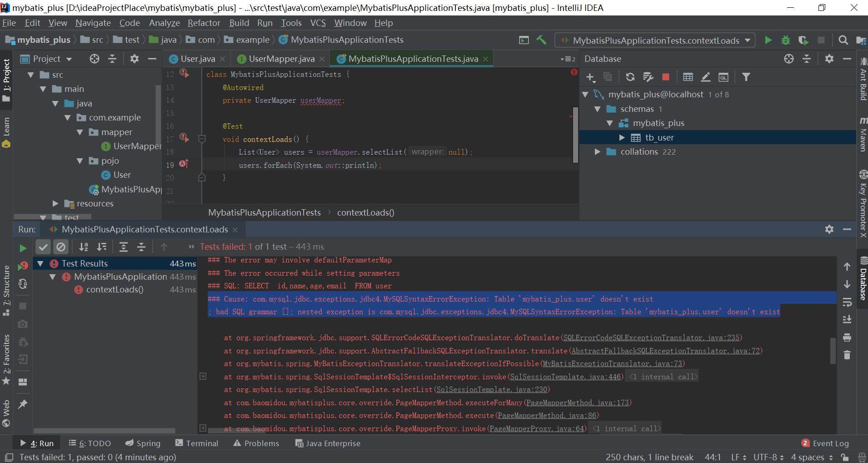Start debug with bug icon in toolbar
The height and width of the screenshot is (463, 868).
tap(785, 40)
